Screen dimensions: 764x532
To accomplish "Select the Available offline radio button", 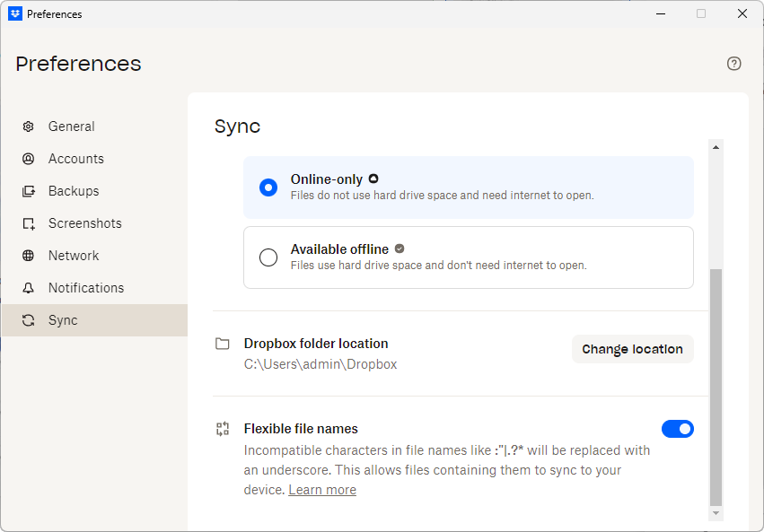I will coord(268,257).
